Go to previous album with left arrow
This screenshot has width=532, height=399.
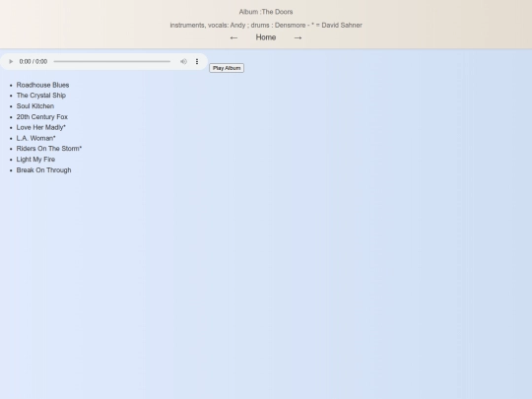tap(233, 37)
